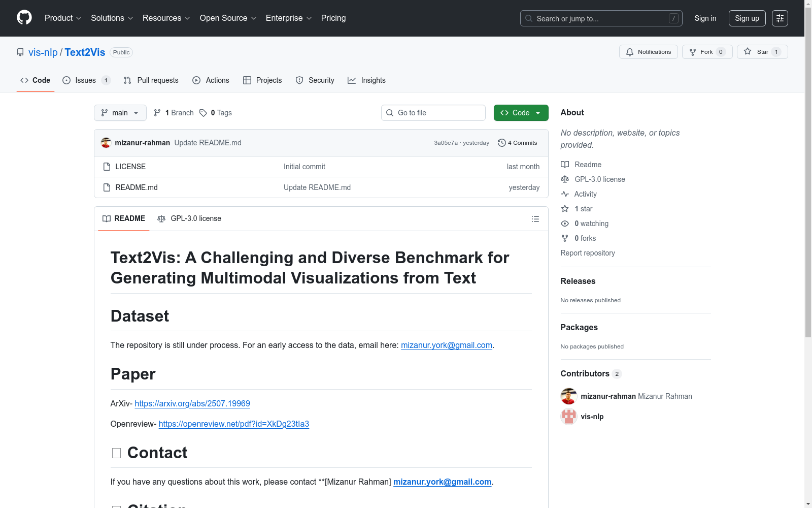Expand the Product menu

(x=63, y=18)
